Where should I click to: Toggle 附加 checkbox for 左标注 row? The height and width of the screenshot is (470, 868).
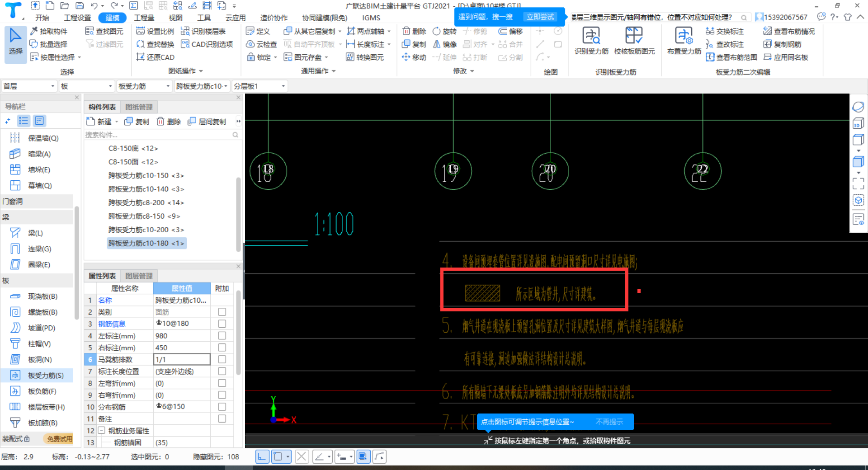pyautogui.click(x=222, y=336)
